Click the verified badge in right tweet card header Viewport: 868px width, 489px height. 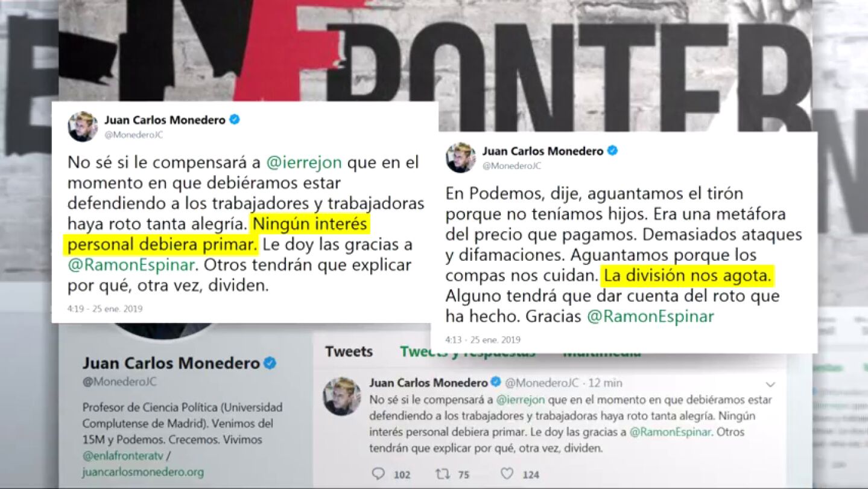612,151
